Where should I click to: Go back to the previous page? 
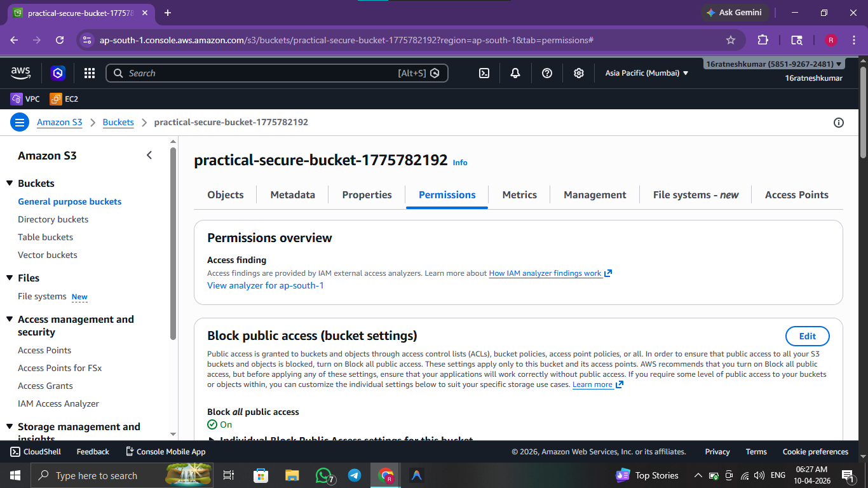tap(14, 40)
